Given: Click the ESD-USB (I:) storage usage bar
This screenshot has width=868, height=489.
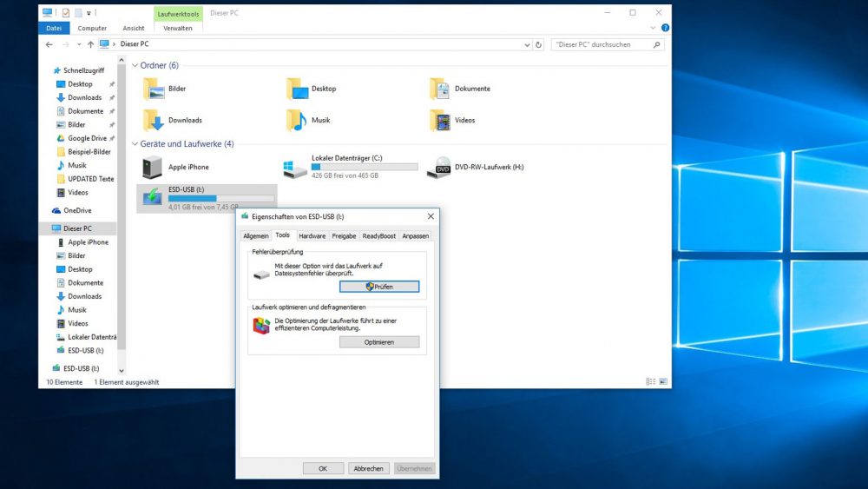Looking at the screenshot, I should point(221,198).
